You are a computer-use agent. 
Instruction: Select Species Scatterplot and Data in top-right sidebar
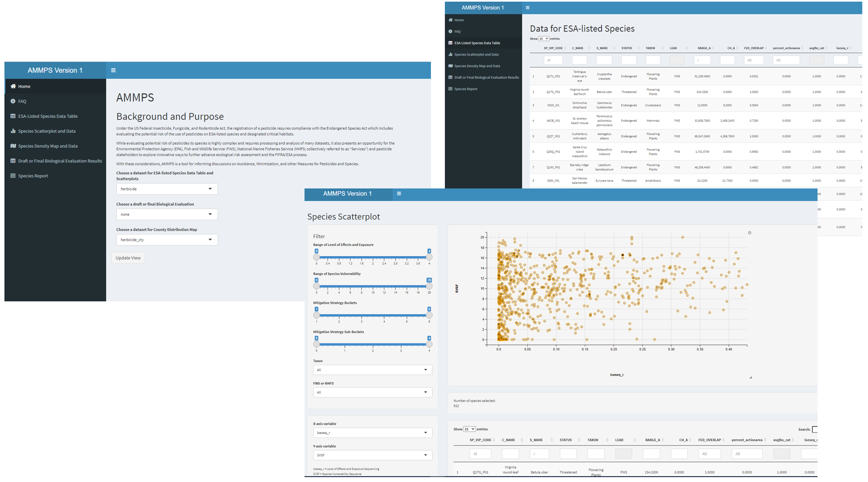(x=476, y=54)
